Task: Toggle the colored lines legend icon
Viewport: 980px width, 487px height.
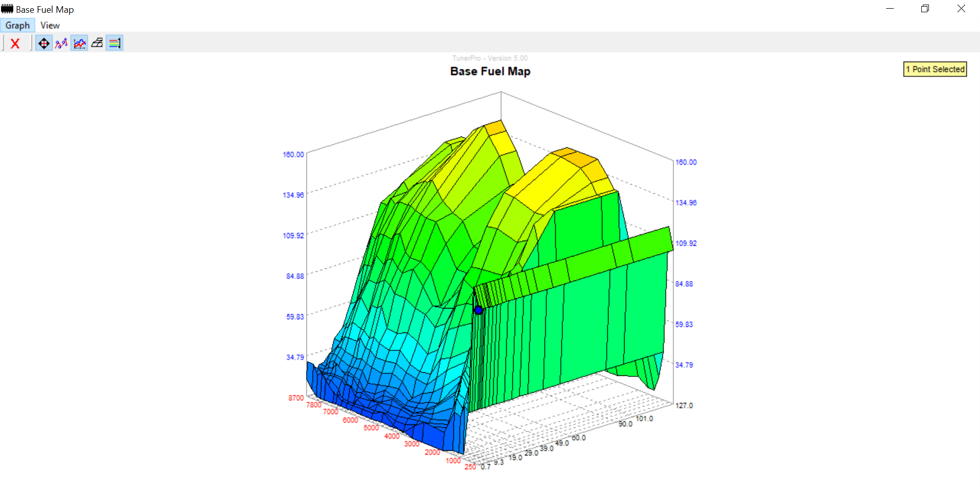Action: coord(115,44)
